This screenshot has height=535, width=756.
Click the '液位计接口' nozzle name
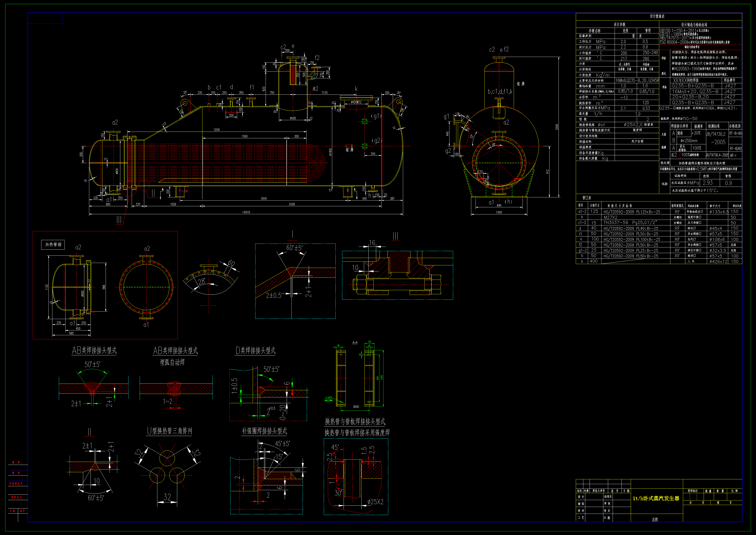(694, 250)
